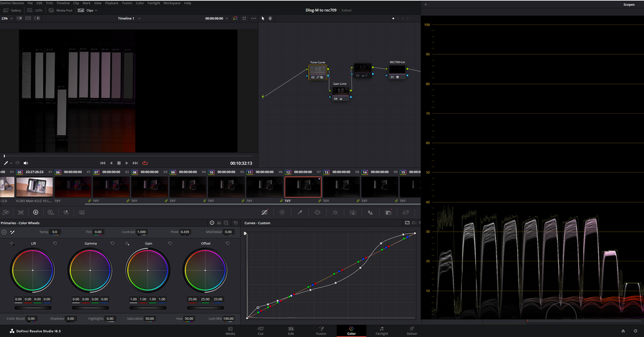Open the Sizing palette icon
Viewport: 644px width, 337px height.
coord(406,212)
